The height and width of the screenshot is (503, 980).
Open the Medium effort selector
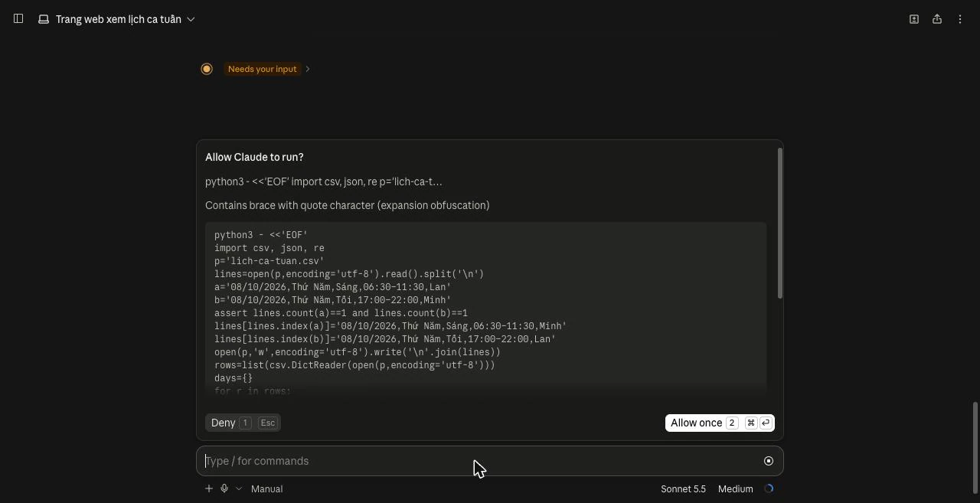(x=735, y=488)
